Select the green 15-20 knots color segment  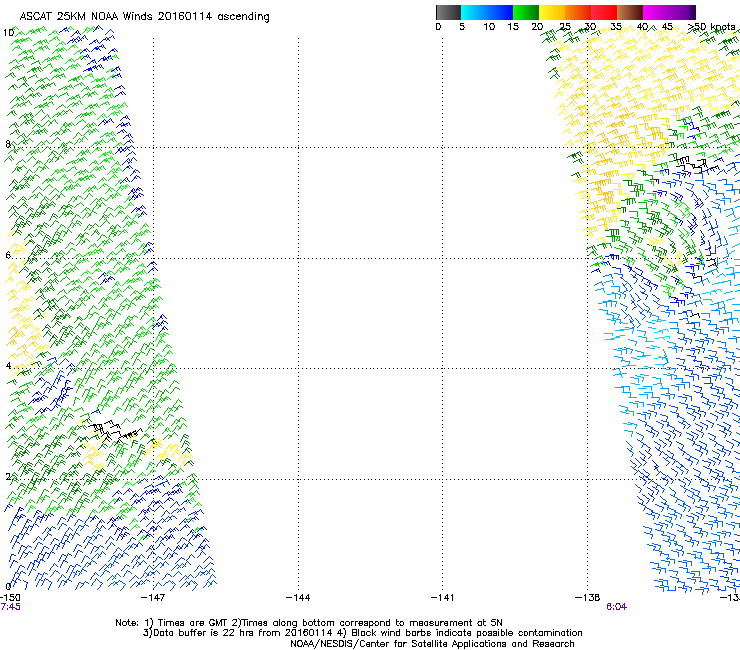point(526,12)
